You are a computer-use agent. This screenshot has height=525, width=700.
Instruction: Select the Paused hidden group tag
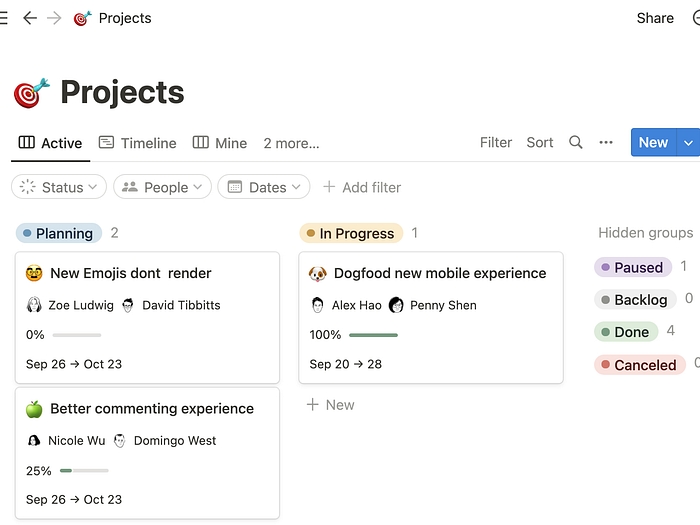tap(632, 267)
